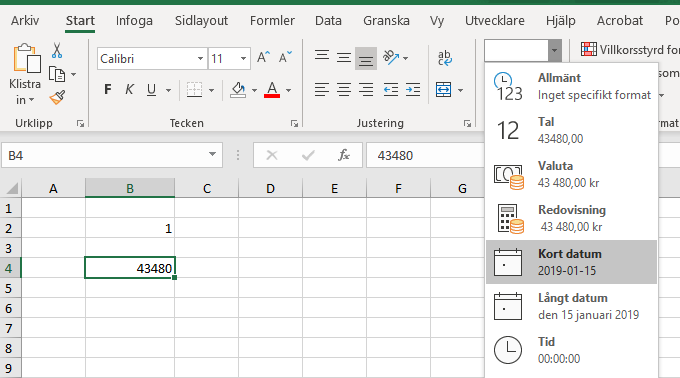Image resolution: width=680 pixels, height=378 pixels.
Task: Switch to the Formler tab
Action: coord(272,20)
